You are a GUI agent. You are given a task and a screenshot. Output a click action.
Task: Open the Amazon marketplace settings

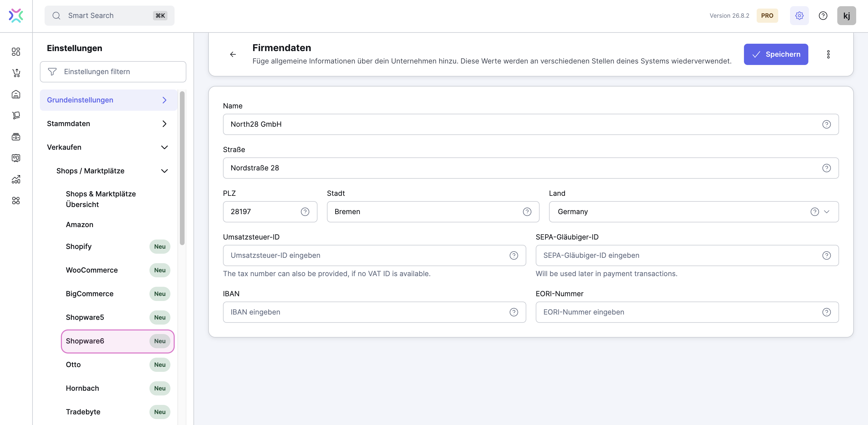pyautogui.click(x=79, y=224)
